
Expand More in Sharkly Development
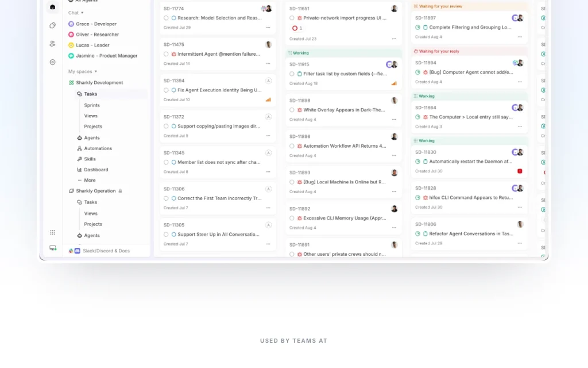point(90,180)
